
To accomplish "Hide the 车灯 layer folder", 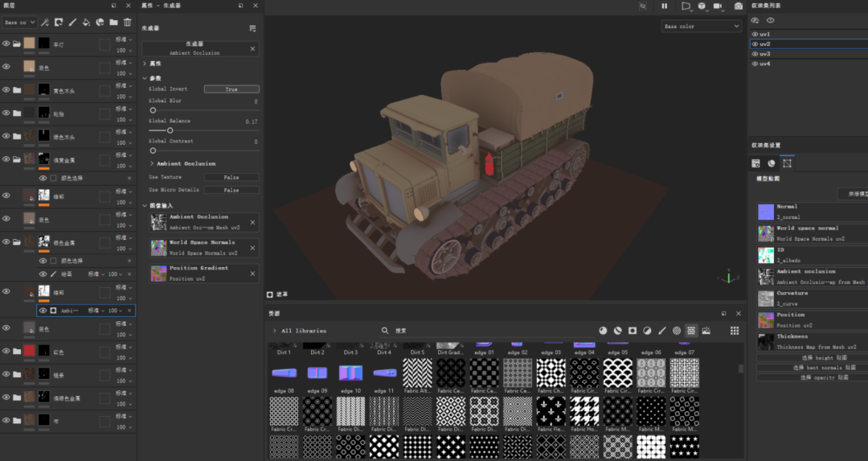I will 6,43.
